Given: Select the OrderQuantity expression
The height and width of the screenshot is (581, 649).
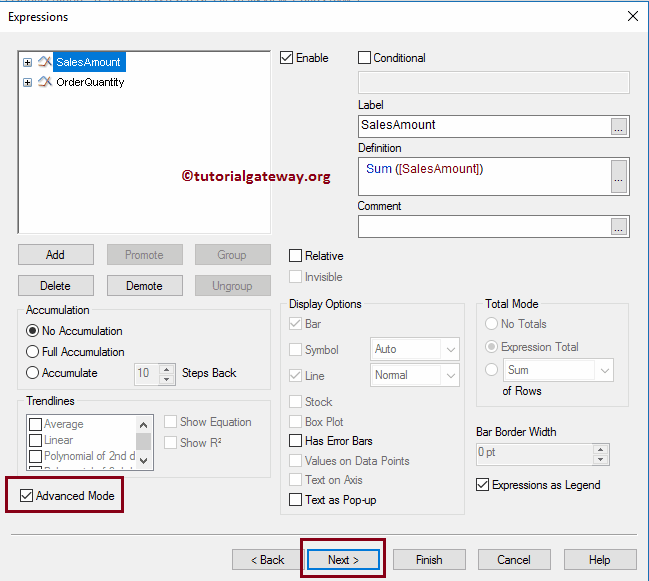Looking at the screenshot, I should pyautogui.click(x=90, y=82).
